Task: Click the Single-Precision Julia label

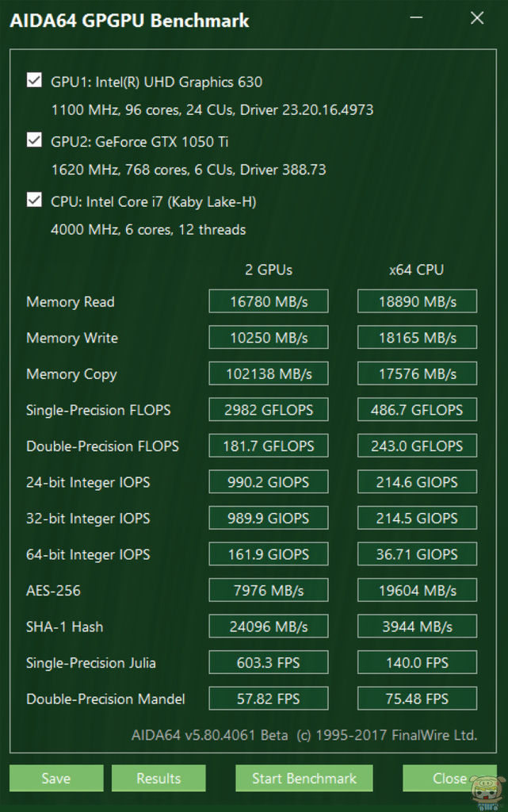Action: pos(90,664)
